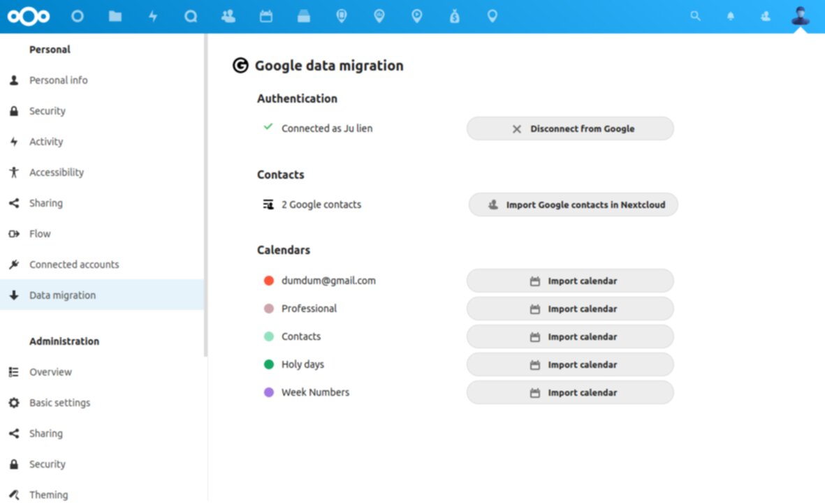The image size is (825, 504).
Task: Disconnect from Google account
Action: click(570, 128)
